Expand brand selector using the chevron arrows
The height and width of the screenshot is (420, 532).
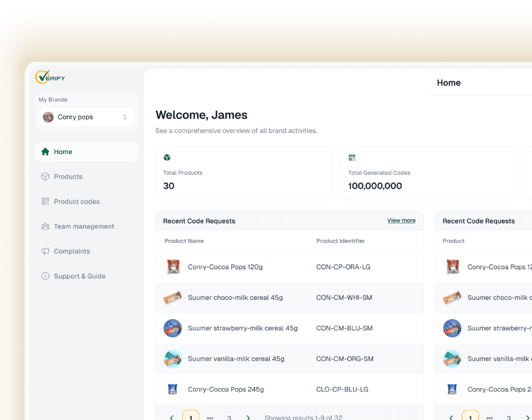[x=125, y=117]
